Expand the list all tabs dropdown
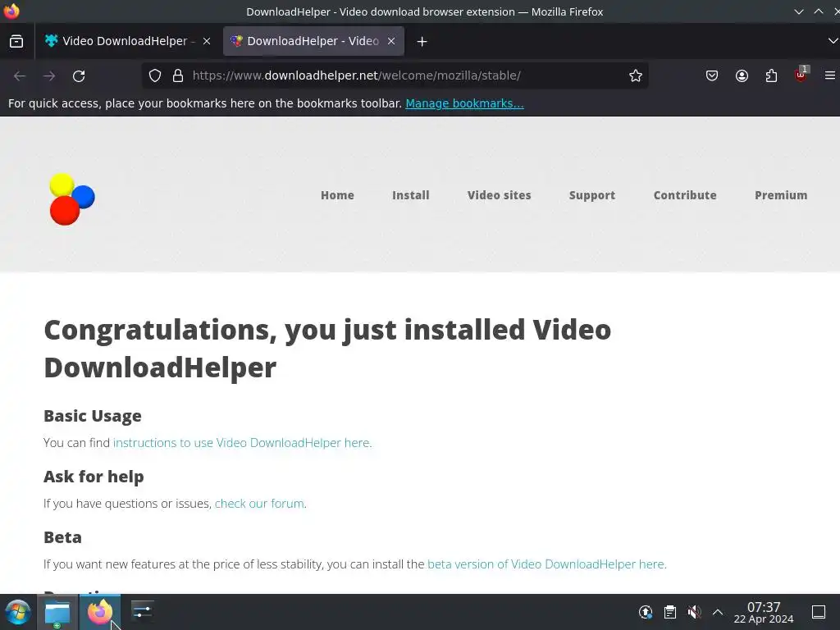The width and height of the screenshot is (840, 630). (833, 41)
